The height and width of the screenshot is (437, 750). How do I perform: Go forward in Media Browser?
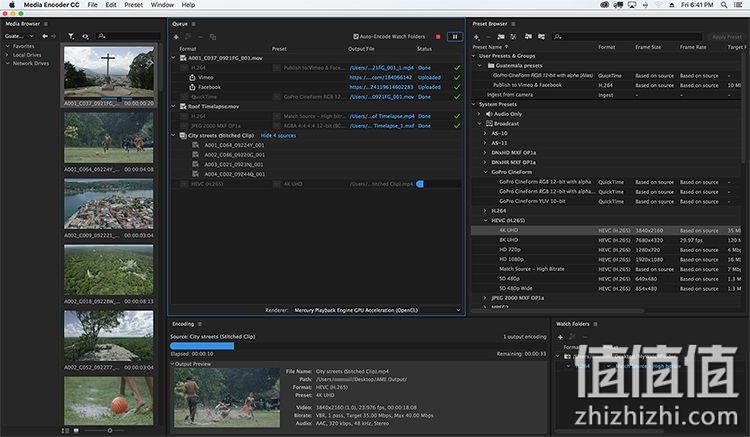click(54, 36)
